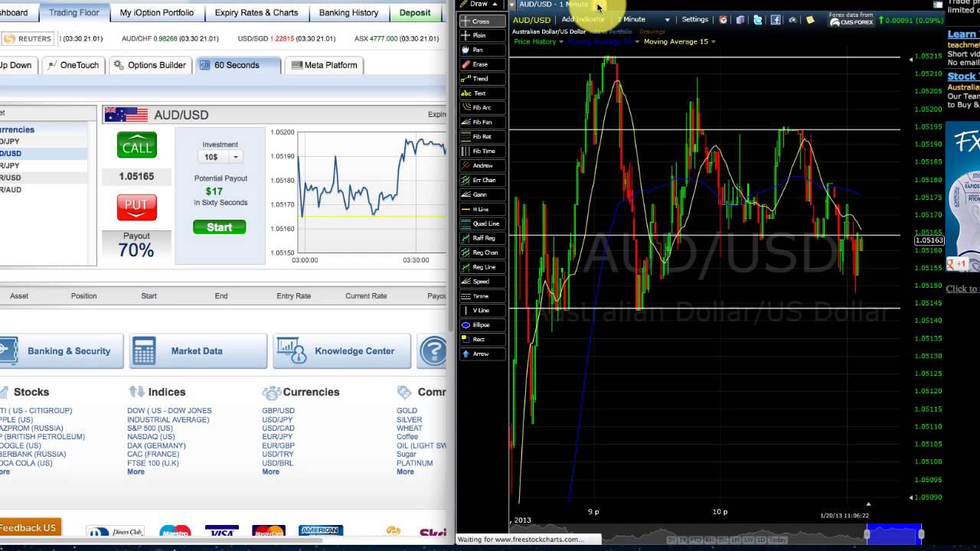The width and height of the screenshot is (980, 551).
Task: Select the Andrew pitchfork tool
Action: tap(482, 166)
